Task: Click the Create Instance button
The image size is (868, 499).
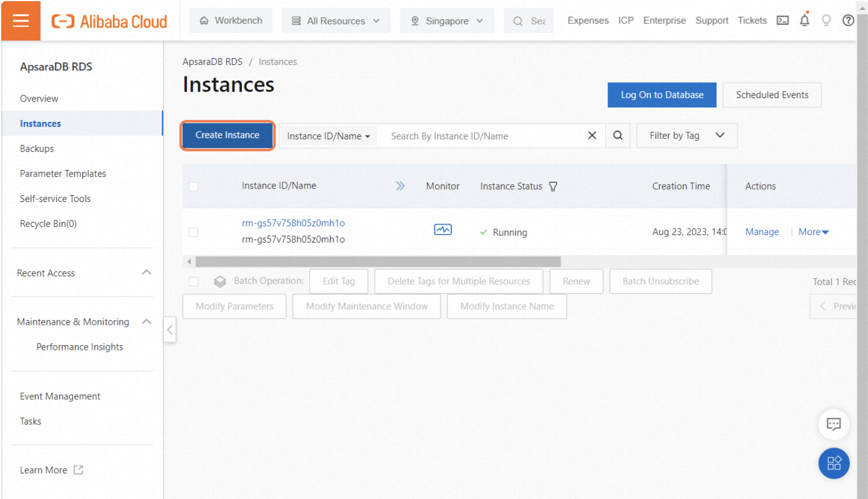Action: [x=227, y=135]
